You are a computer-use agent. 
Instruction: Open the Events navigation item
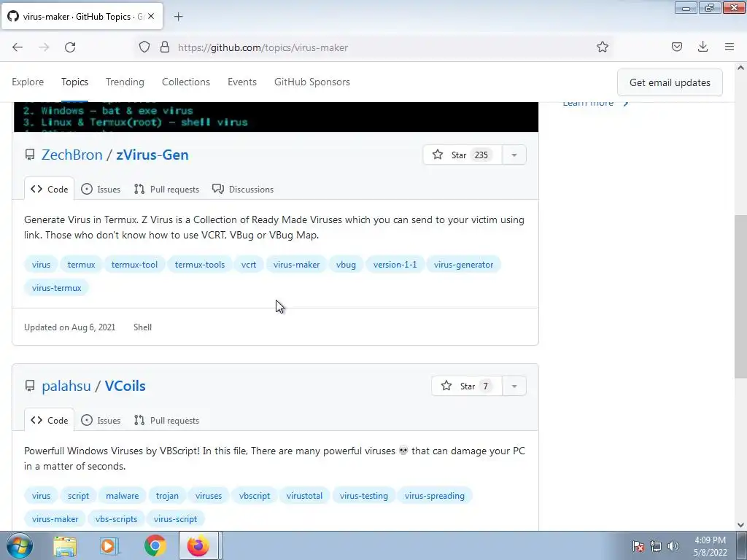[x=242, y=82]
